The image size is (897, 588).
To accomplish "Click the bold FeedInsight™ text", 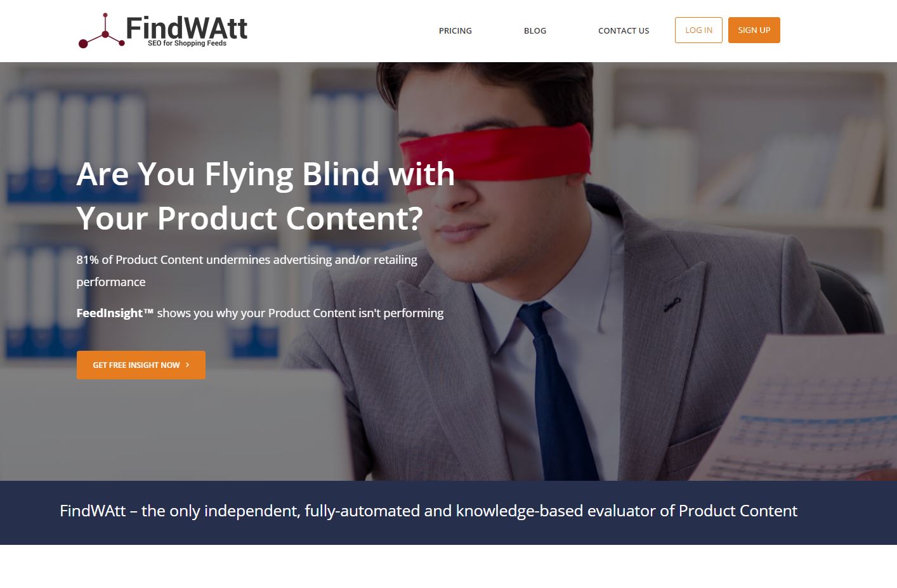I will click(x=115, y=313).
